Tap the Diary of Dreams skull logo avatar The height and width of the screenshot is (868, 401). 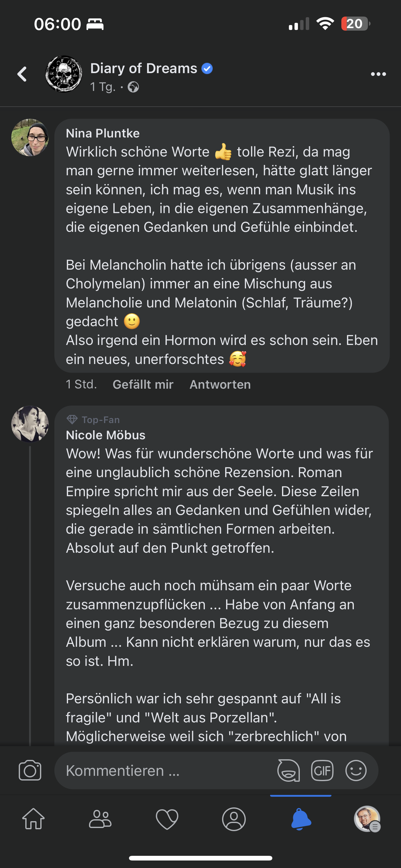coord(64,74)
